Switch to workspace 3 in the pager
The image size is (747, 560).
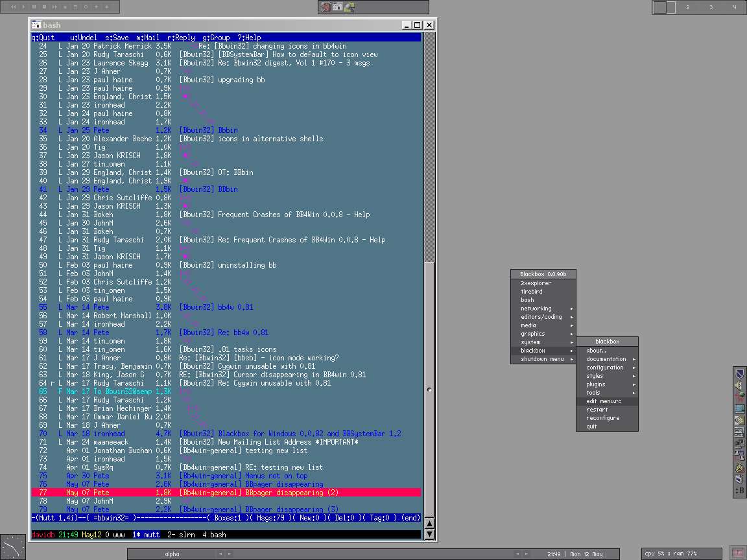pos(711,7)
